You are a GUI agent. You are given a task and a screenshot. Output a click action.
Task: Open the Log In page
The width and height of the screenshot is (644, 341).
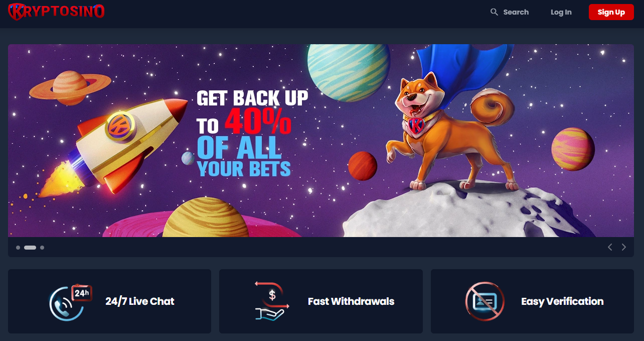pyautogui.click(x=561, y=12)
